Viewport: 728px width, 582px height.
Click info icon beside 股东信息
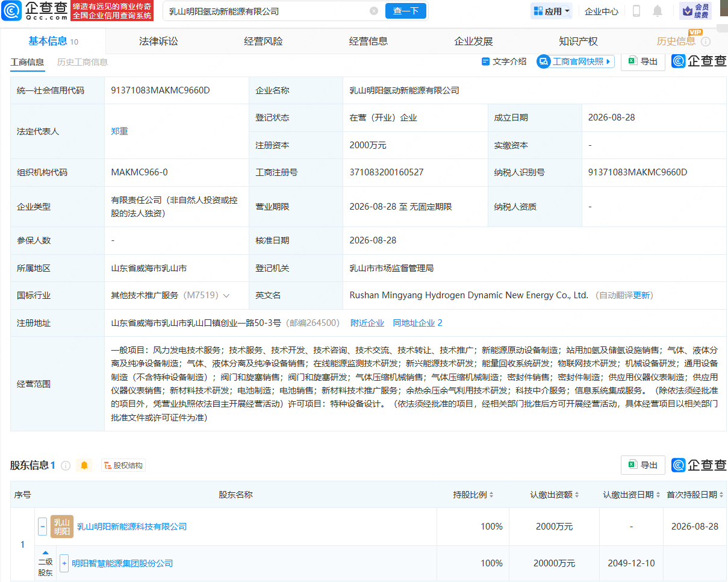(66, 465)
